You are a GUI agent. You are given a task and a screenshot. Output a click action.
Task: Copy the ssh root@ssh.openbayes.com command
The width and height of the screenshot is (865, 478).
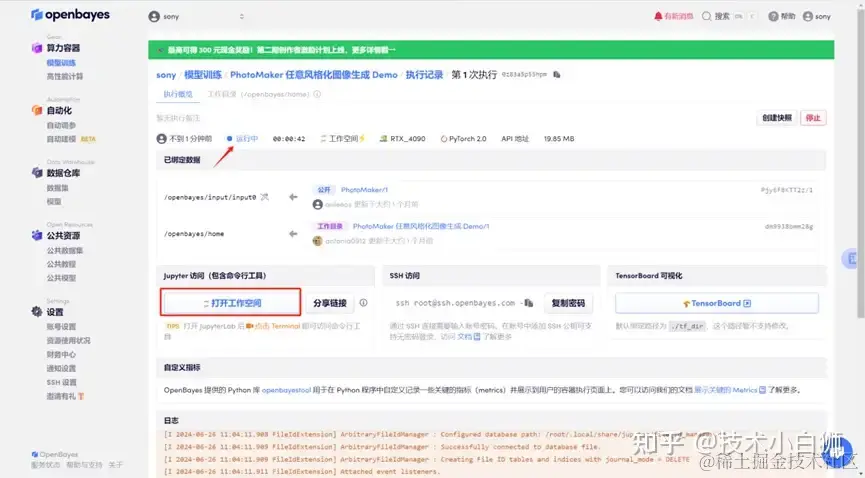(x=528, y=303)
